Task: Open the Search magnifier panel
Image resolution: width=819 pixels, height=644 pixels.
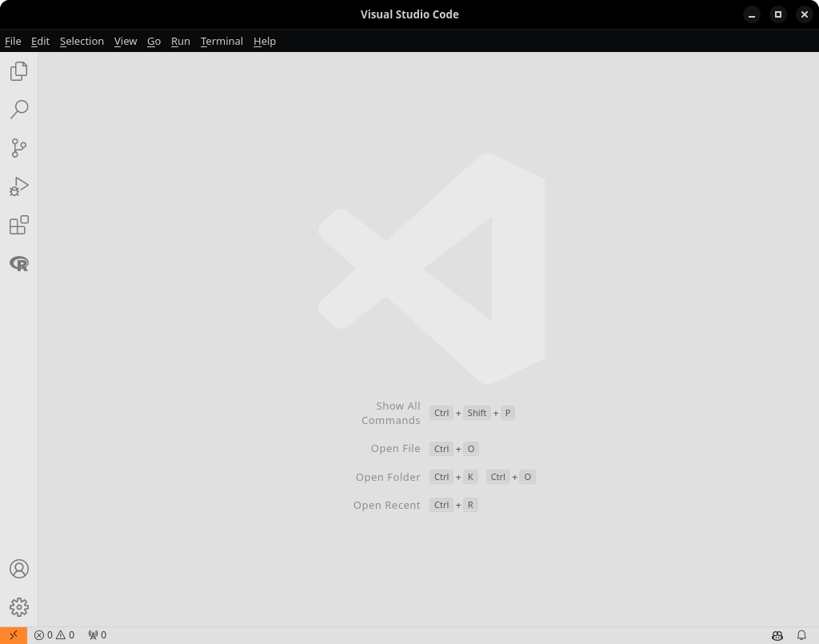Action: pyautogui.click(x=19, y=110)
